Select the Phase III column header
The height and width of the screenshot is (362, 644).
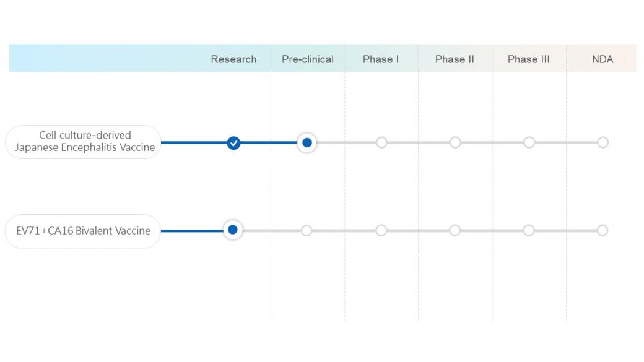click(x=529, y=59)
